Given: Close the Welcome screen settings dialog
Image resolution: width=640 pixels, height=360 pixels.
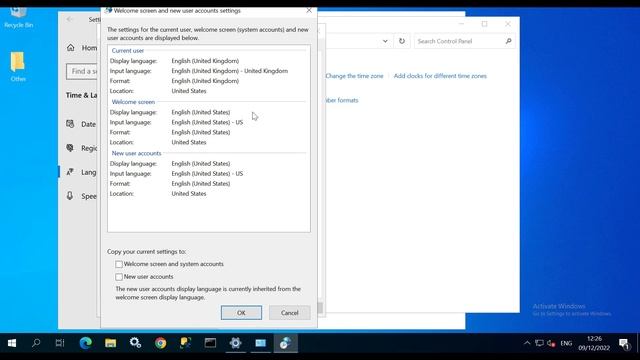Looking at the screenshot, I should [x=309, y=11].
